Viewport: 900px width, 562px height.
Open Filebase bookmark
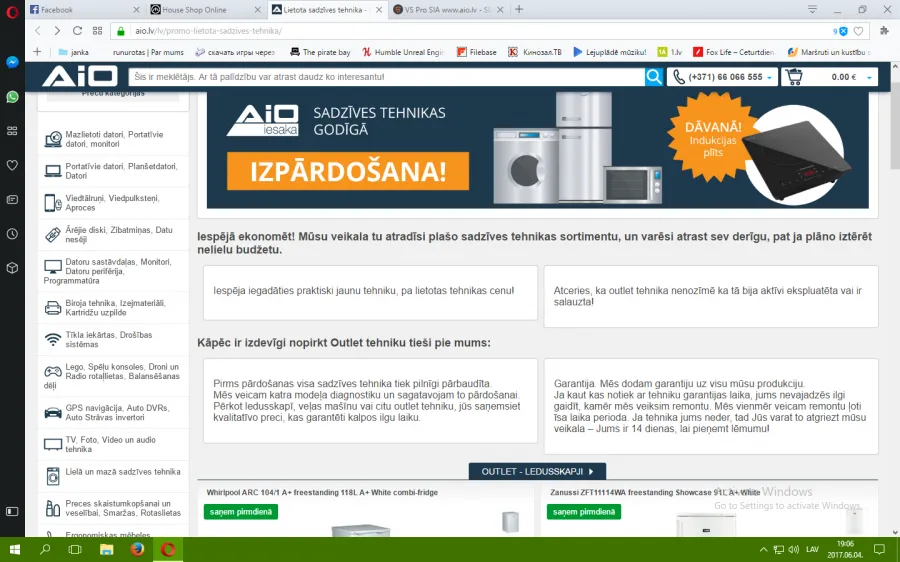(x=477, y=52)
